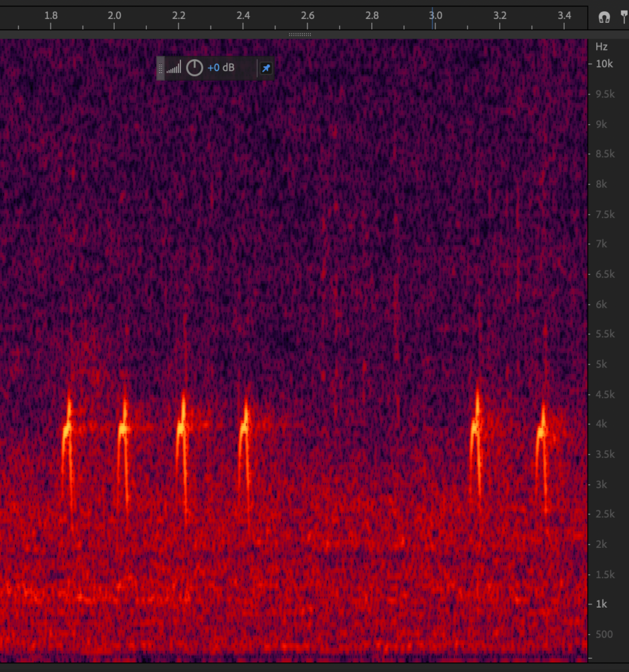629x672 pixels.
Task: Click the 1.5k frequency scale label
Action: point(605,574)
